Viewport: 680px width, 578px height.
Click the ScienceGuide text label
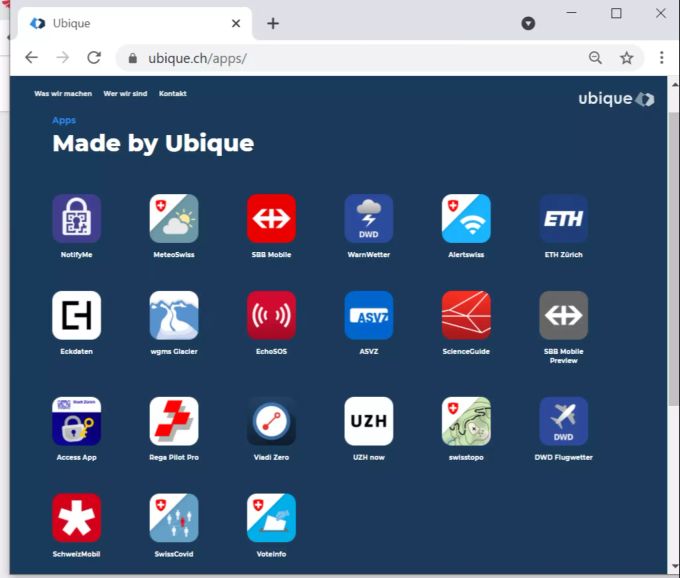coord(466,352)
